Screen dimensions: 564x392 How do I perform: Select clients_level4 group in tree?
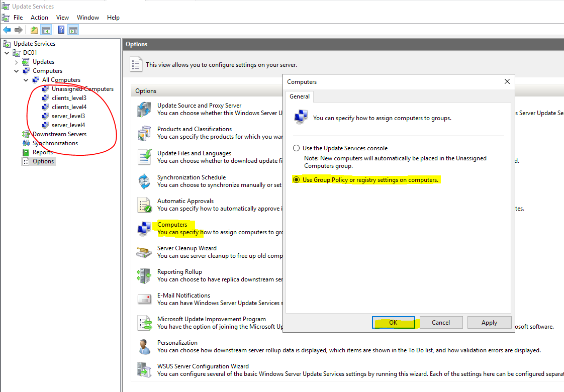tap(69, 107)
